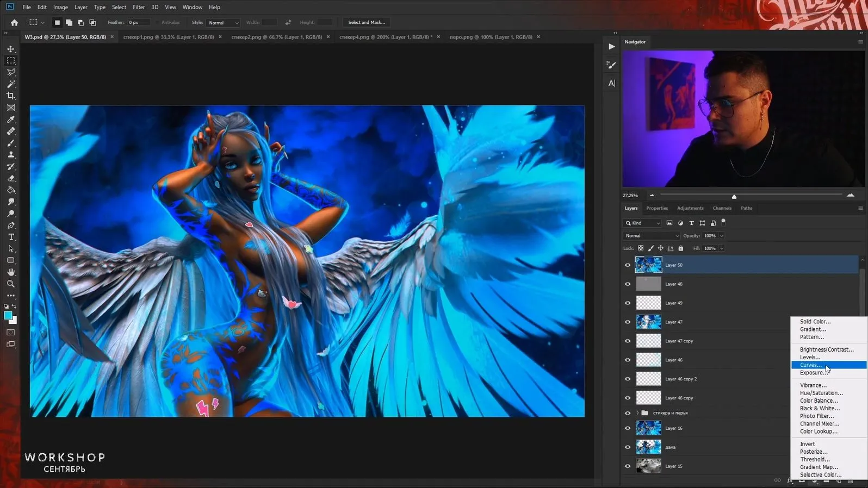Screen dimensions: 868x488
Task: Open the Kind filter dropdown in Layers
Action: tap(642, 223)
